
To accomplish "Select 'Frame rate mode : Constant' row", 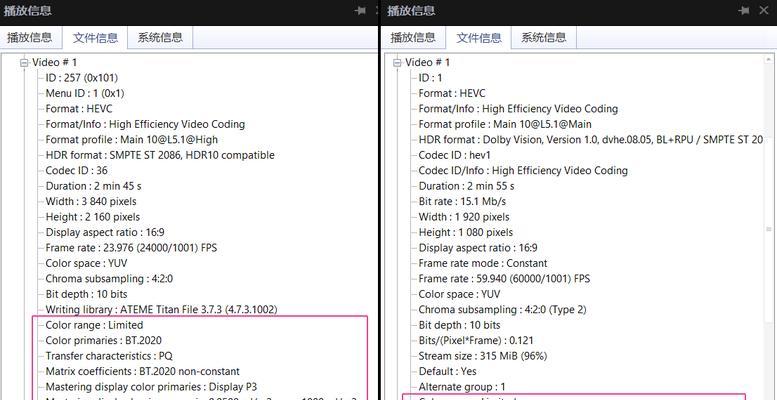I will (483, 263).
